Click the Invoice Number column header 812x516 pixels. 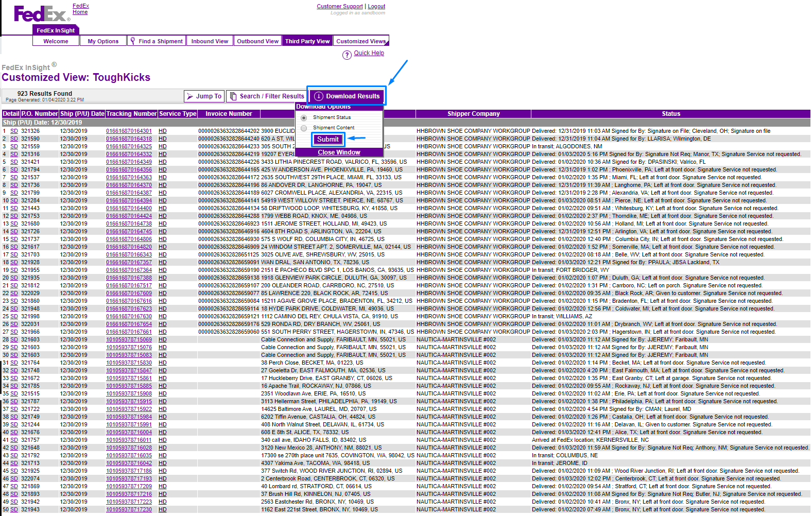[x=229, y=114]
